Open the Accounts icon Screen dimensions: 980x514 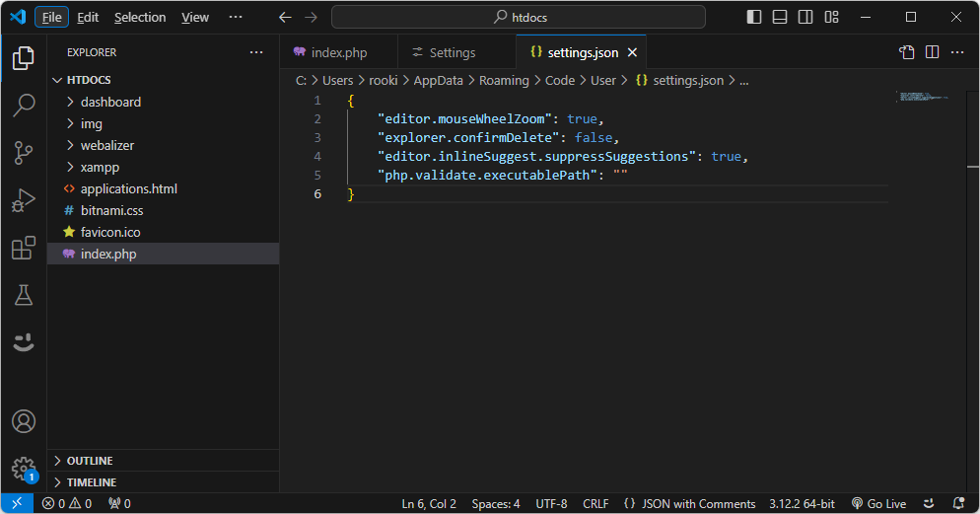tap(23, 421)
